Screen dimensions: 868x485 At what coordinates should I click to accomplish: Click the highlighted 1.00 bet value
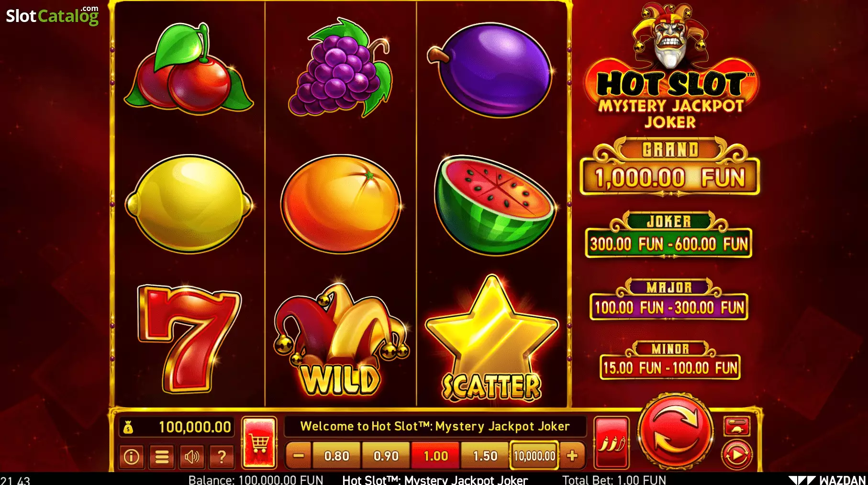436,456
